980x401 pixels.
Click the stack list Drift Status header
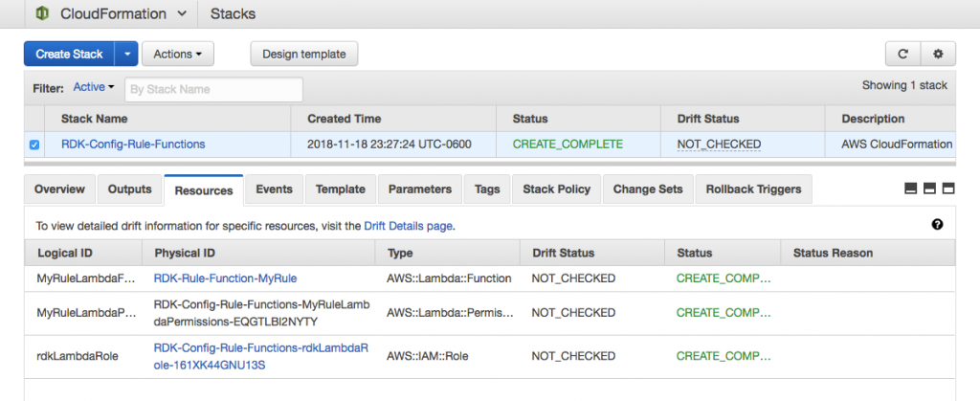pos(708,119)
